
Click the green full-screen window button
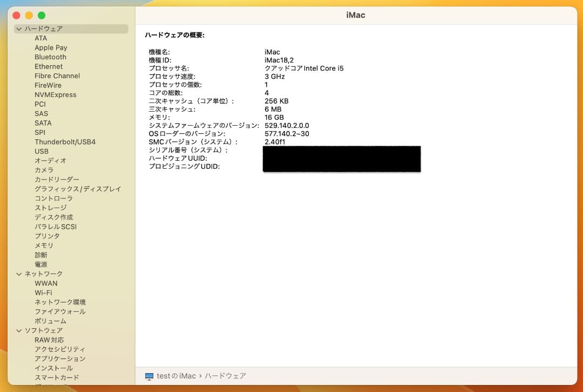(x=42, y=16)
